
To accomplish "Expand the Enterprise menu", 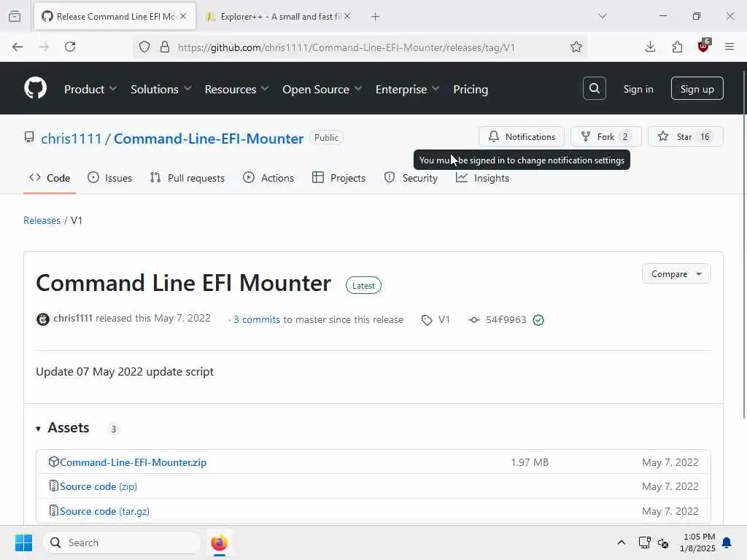I will [x=407, y=89].
